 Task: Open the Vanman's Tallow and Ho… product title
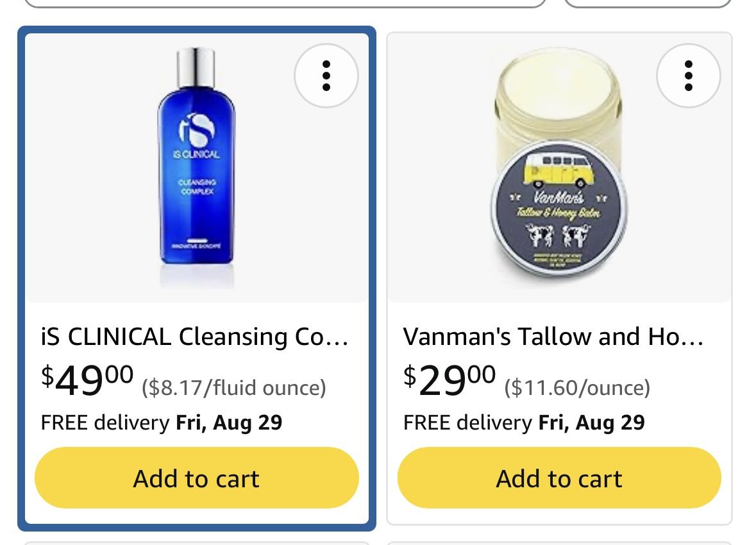point(553,337)
